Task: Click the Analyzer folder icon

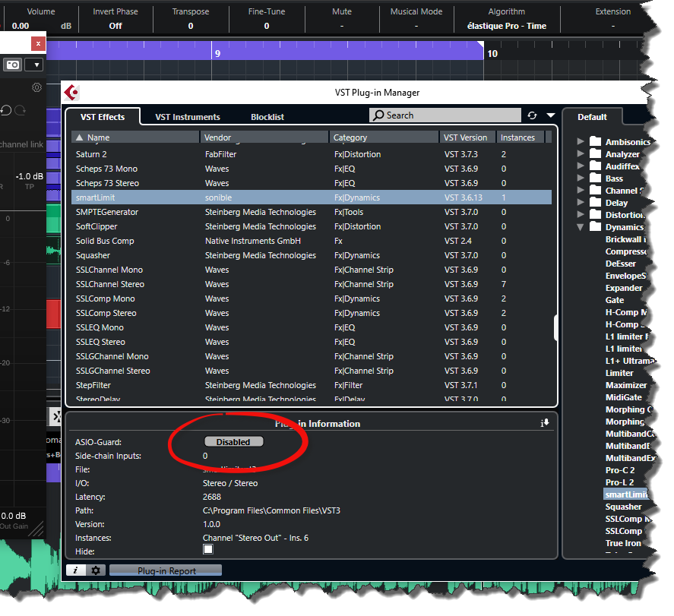Action: pyautogui.click(x=595, y=153)
